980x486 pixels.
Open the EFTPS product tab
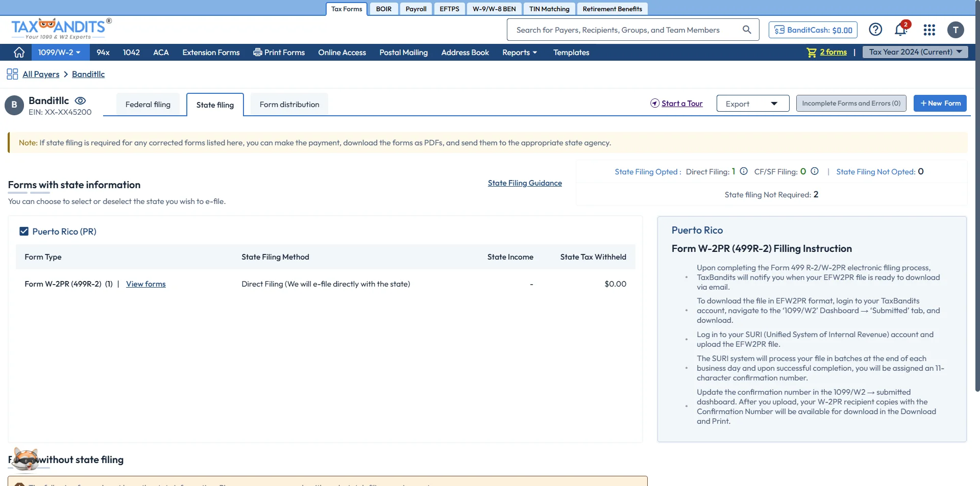(x=450, y=9)
